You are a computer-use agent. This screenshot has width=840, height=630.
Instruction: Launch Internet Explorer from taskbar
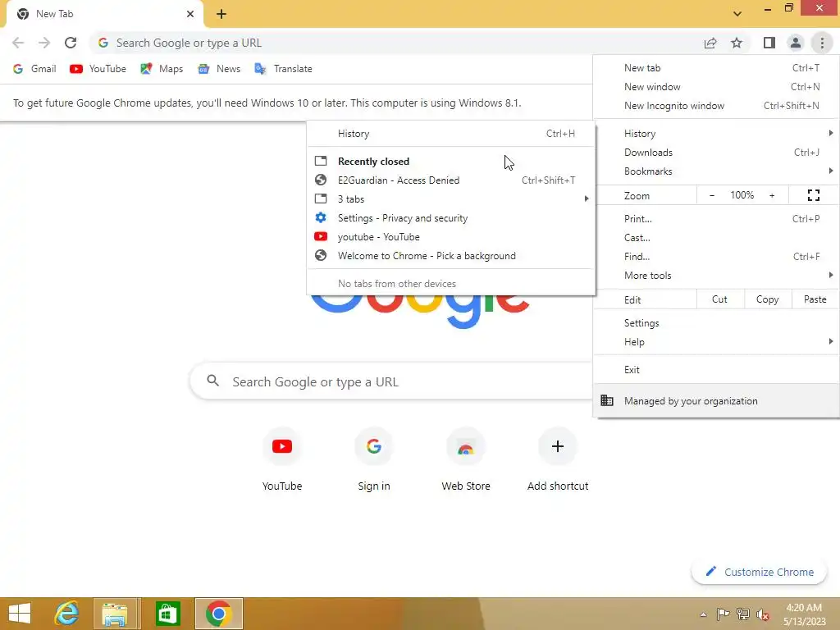coord(67,614)
